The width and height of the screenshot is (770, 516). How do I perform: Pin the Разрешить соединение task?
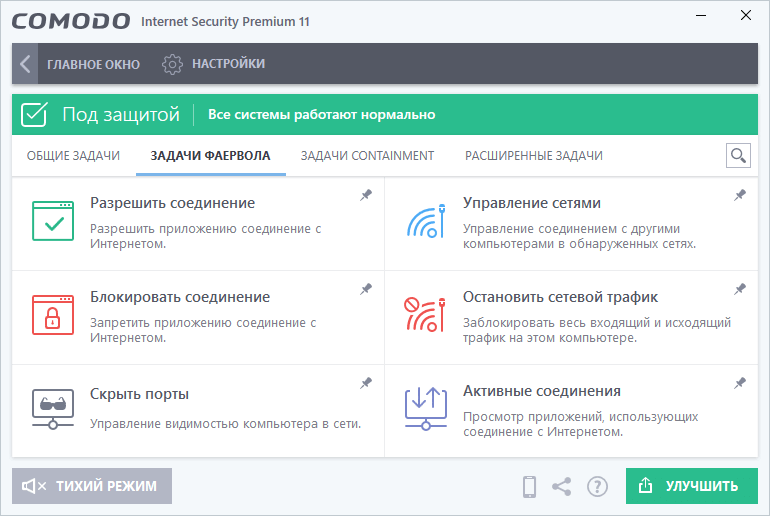pyautogui.click(x=366, y=196)
